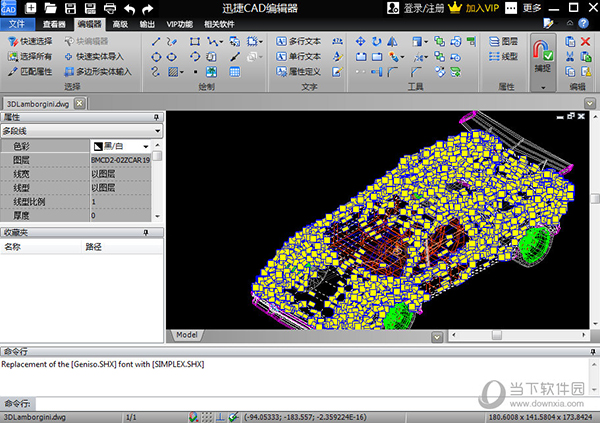Viewport: 600px width, 423px height.
Task: Click the Print icon in title bar
Action: click(110, 8)
